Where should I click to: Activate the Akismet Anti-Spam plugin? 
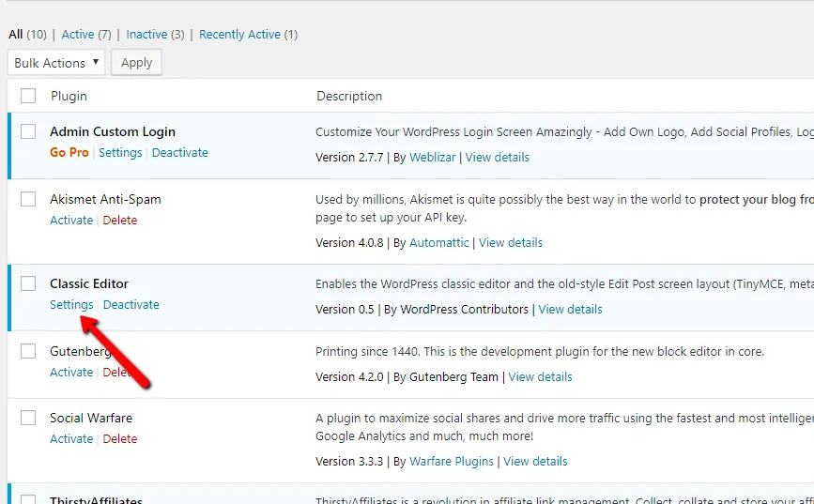pos(71,220)
